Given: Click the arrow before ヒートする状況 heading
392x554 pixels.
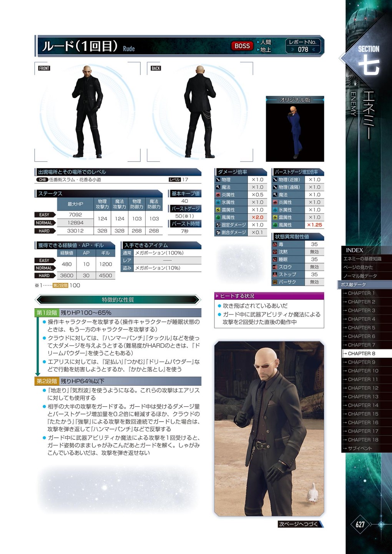Looking at the screenshot, I should click(x=217, y=296).
